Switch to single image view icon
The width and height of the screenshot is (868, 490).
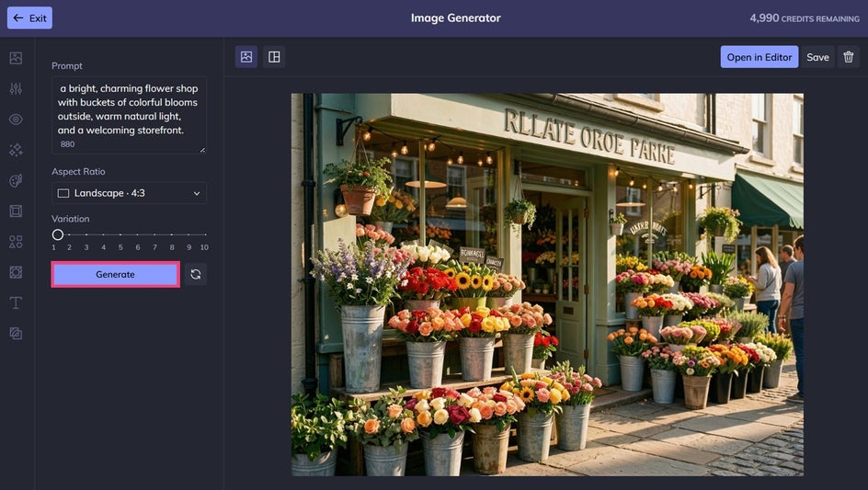[x=246, y=57]
